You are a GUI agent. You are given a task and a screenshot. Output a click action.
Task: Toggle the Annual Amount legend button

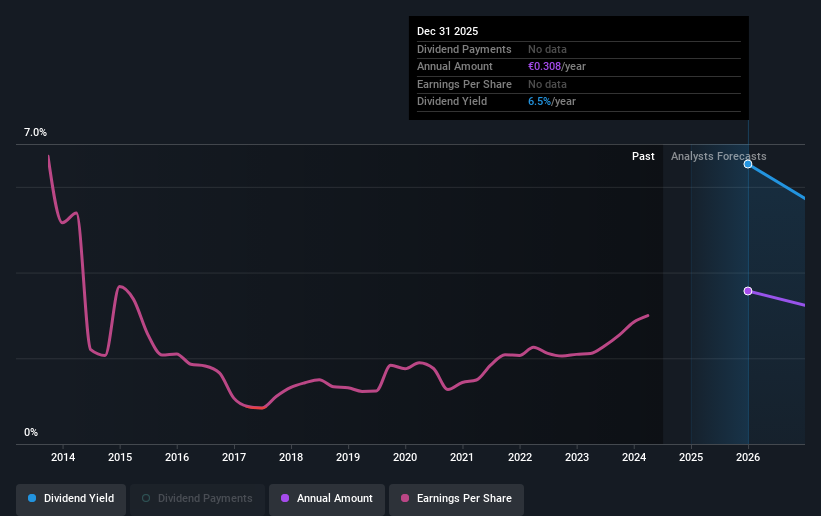pos(327,498)
